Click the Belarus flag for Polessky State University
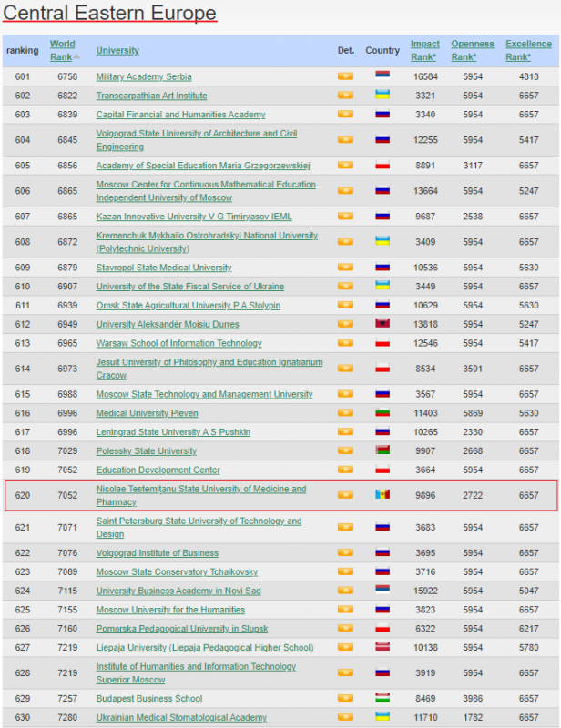 click(382, 451)
